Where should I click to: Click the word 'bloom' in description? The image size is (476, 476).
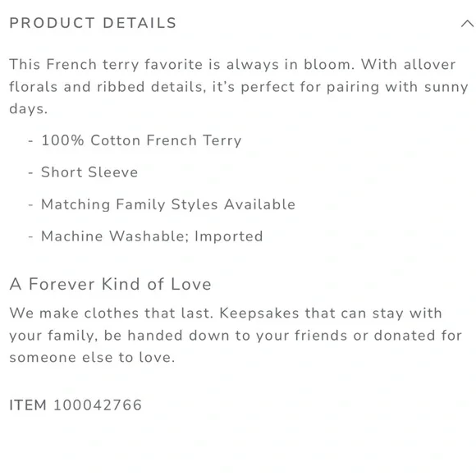327,64
